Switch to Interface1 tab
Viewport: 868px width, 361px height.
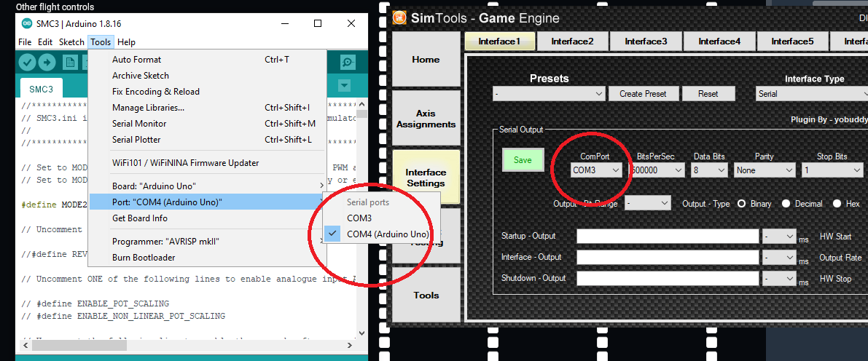[x=499, y=41]
